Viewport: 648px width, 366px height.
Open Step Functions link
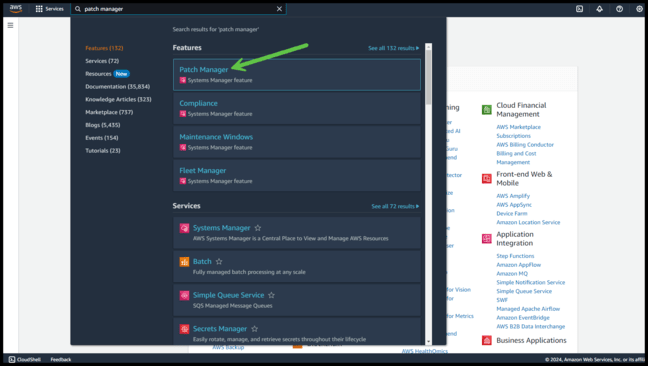pyautogui.click(x=515, y=256)
